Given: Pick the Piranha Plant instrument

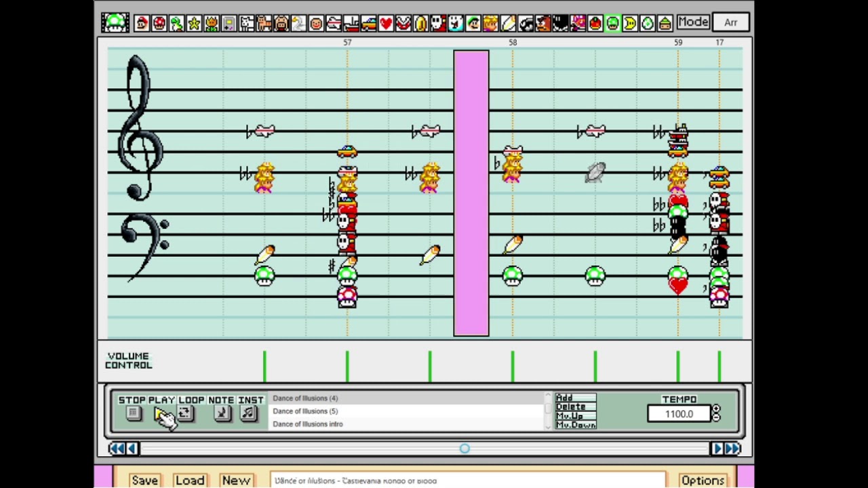Looking at the screenshot, I should (403, 23).
